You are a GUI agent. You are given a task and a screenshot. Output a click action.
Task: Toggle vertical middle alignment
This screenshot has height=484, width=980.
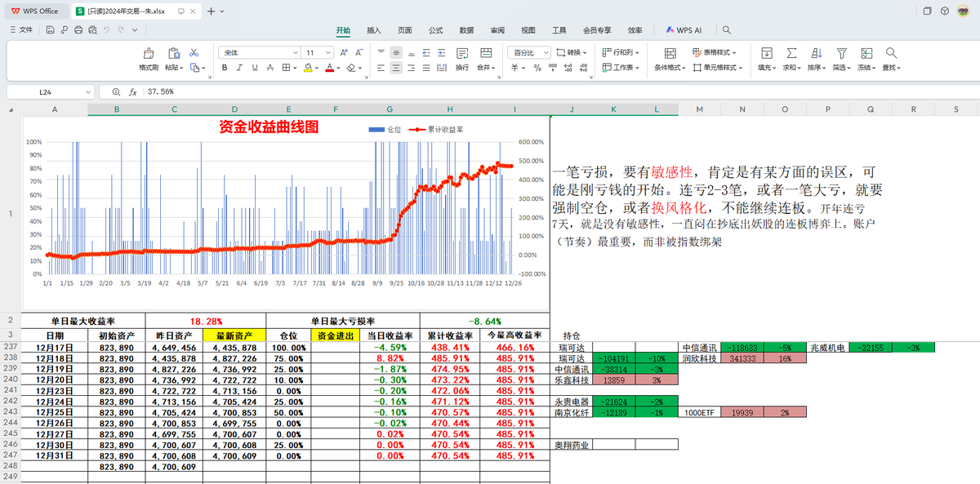396,52
